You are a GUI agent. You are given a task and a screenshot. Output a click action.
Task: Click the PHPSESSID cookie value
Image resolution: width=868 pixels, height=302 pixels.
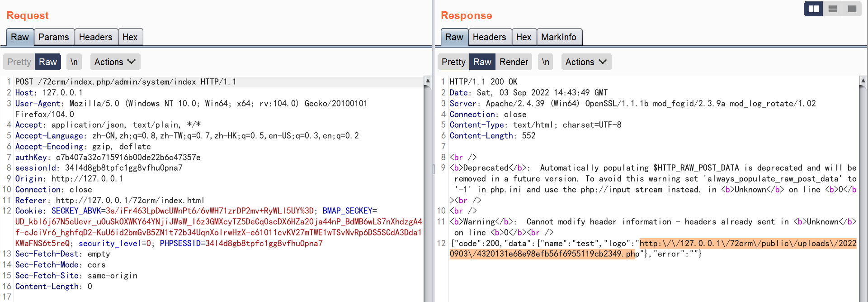click(264, 244)
